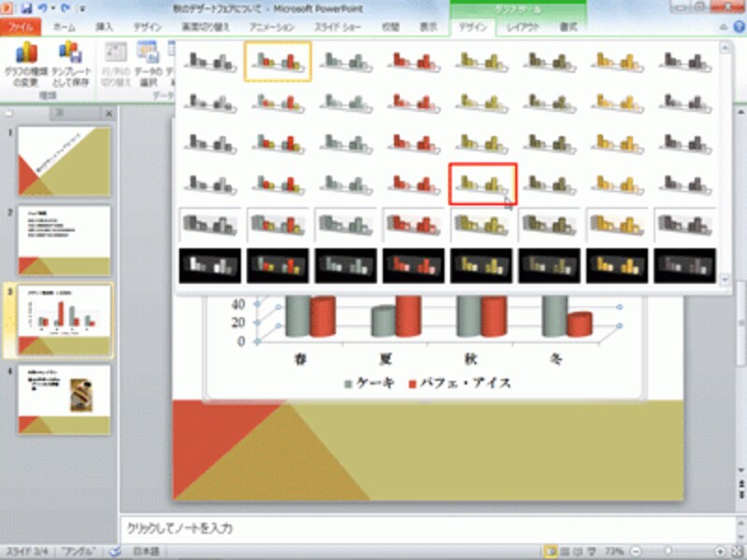This screenshot has height=560, width=747.
Task: Click the zoom out minus button
Action: click(636, 552)
